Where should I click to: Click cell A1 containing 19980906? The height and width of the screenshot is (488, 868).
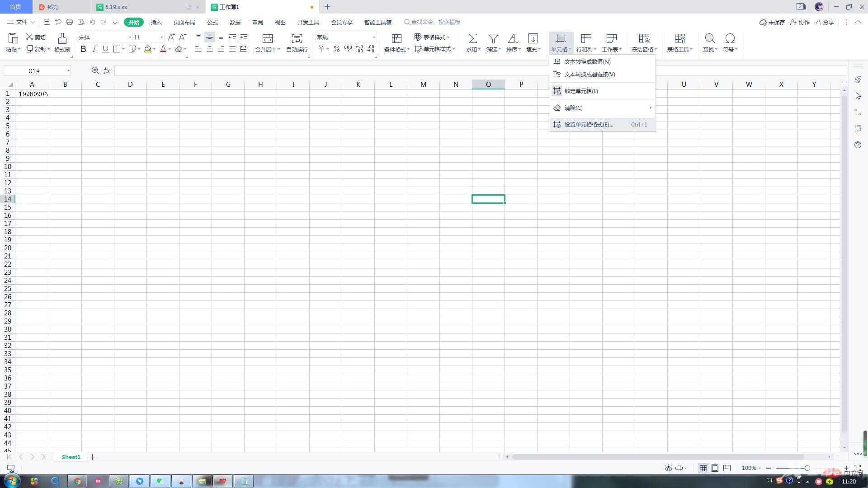pyautogui.click(x=32, y=94)
